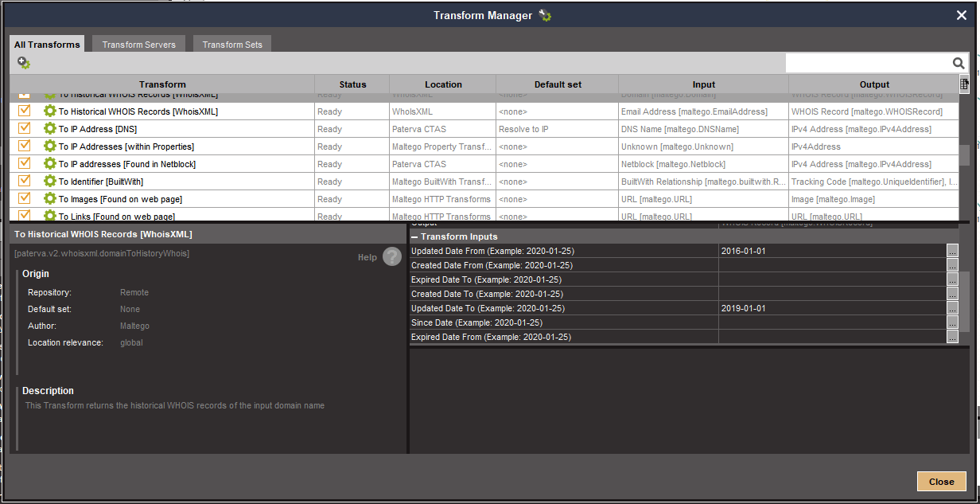
Task: Click the Maltego BuiltWith Transf... location cell
Action: 442,182
